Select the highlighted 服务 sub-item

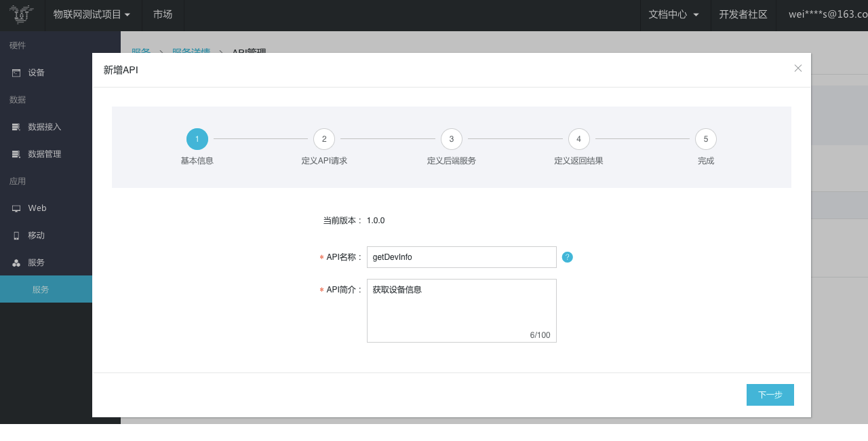(x=46, y=289)
